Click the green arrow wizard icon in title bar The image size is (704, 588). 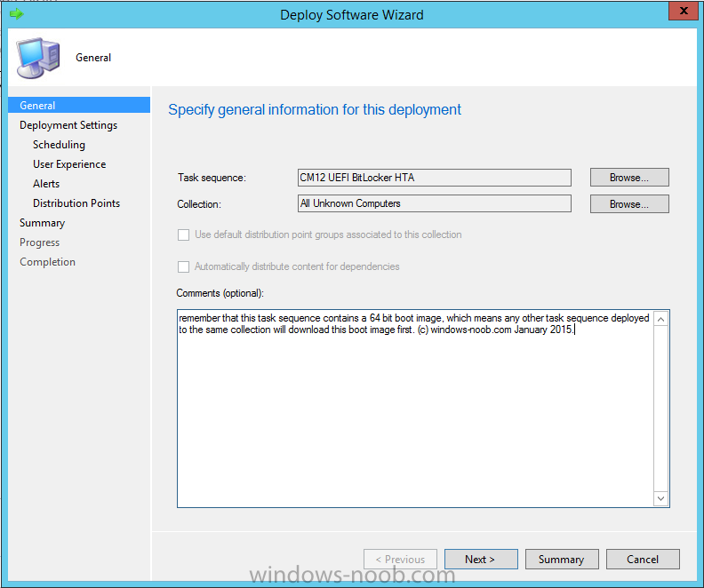17,14
